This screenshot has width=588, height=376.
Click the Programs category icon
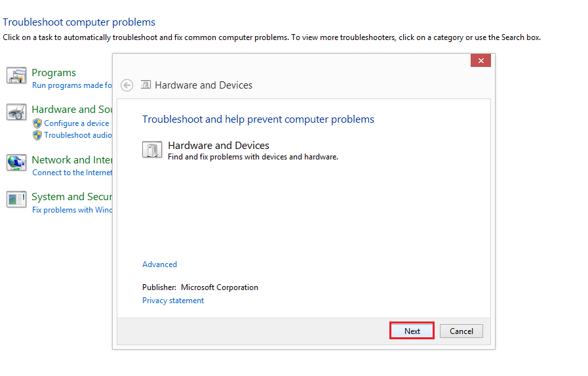tap(16, 75)
